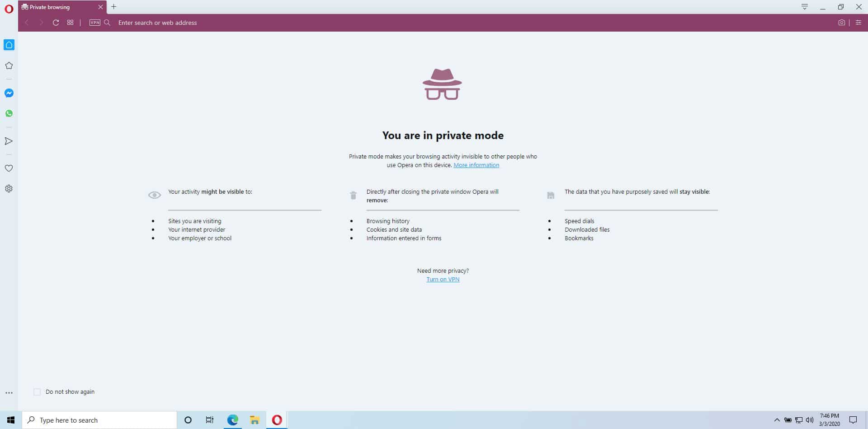Open the heart icon in sidebar
Screen dimensions: 868x429
pos(9,168)
